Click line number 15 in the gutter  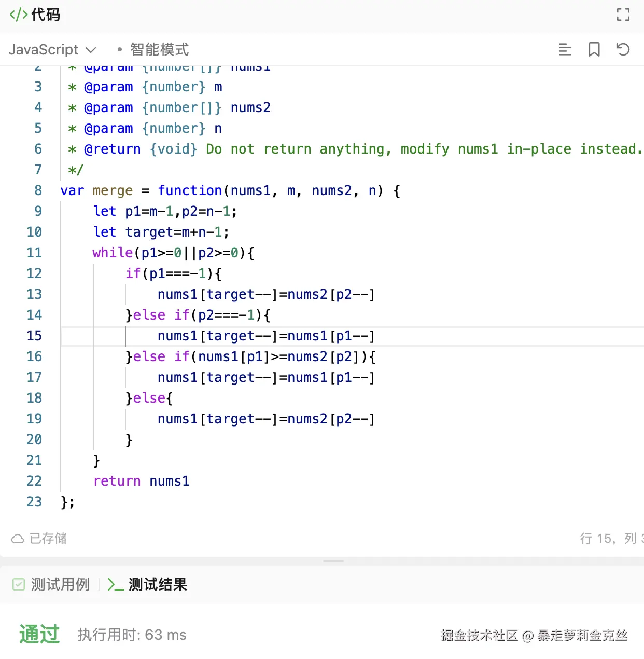pyautogui.click(x=34, y=336)
